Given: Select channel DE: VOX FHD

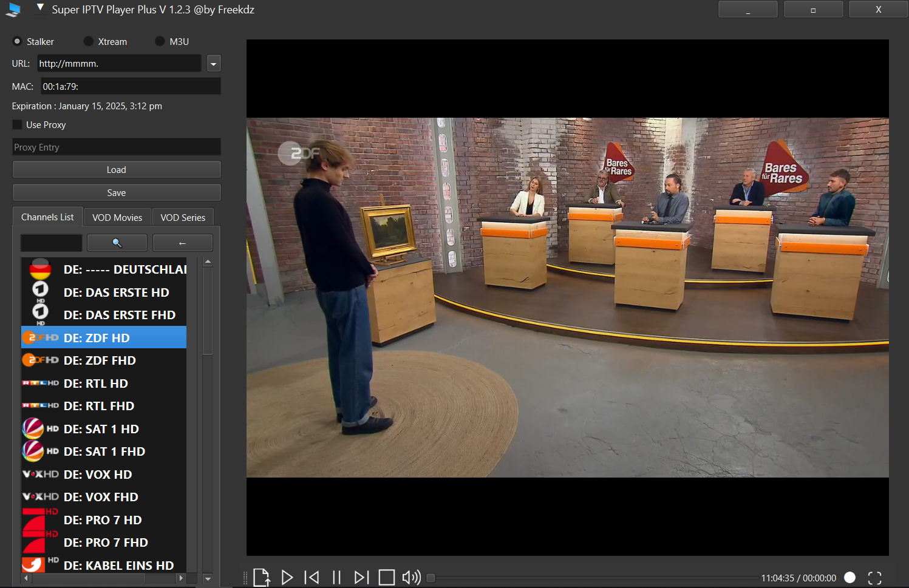Looking at the screenshot, I should tap(104, 497).
